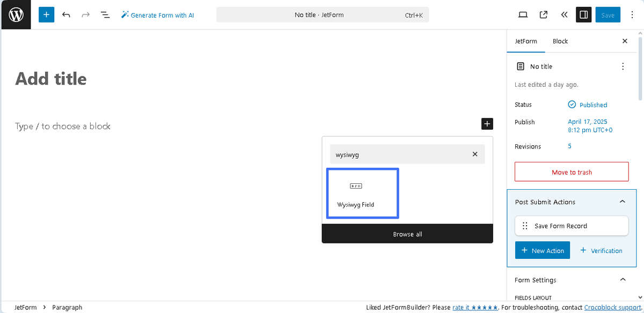Toggle the Settings sidebar panel icon
The image size is (644, 313).
583,14
